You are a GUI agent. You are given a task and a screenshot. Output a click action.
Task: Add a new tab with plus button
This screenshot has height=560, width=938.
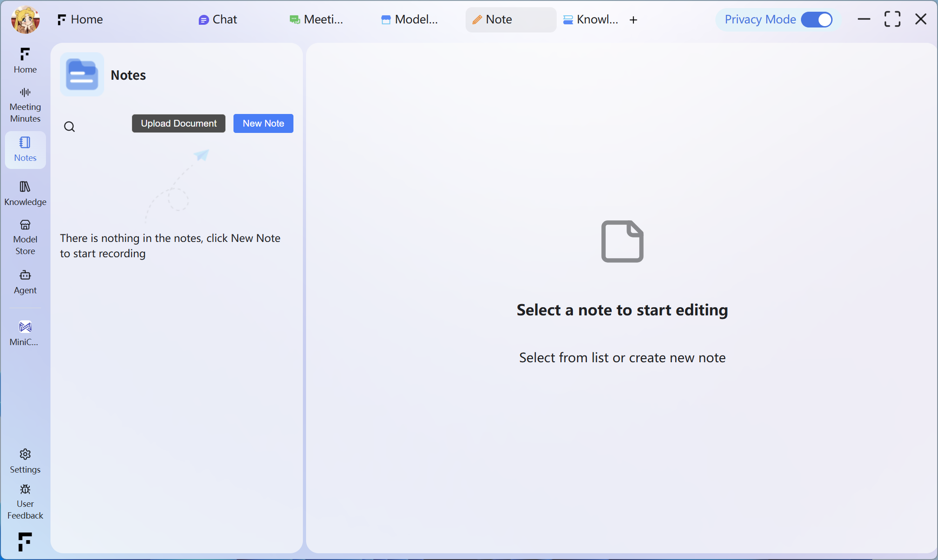[x=633, y=20]
